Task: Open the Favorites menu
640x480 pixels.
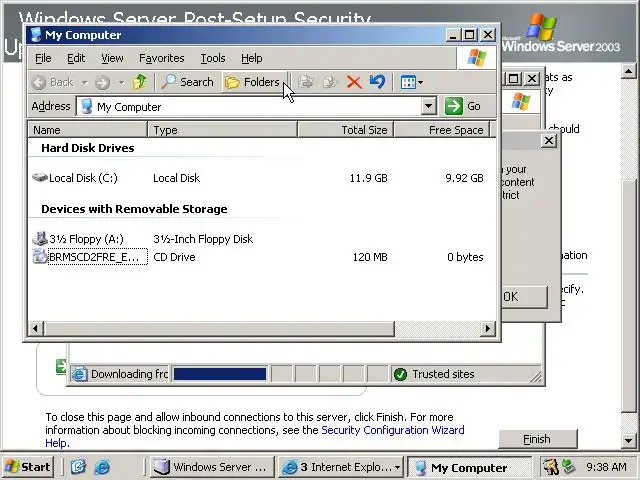Action: pyautogui.click(x=162, y=58)
